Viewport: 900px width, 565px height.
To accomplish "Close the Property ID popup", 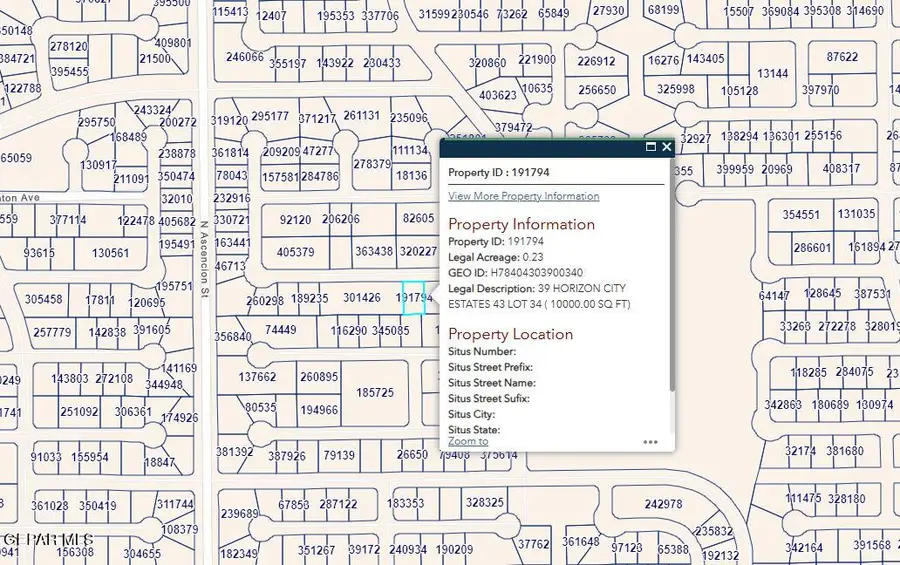I will coord(666,147).
